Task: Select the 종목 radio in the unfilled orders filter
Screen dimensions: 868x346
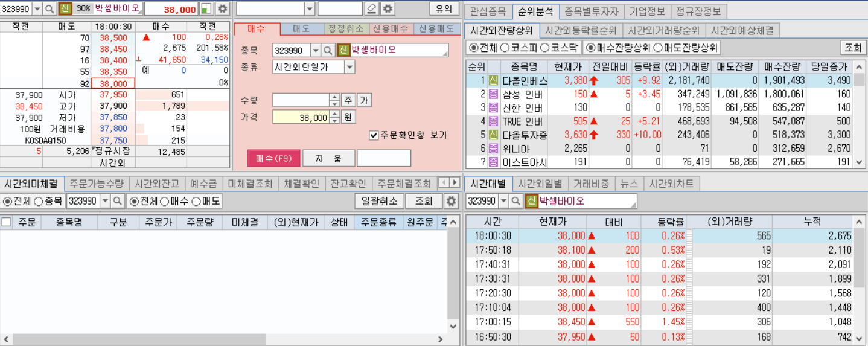Action: coord(38,201)
